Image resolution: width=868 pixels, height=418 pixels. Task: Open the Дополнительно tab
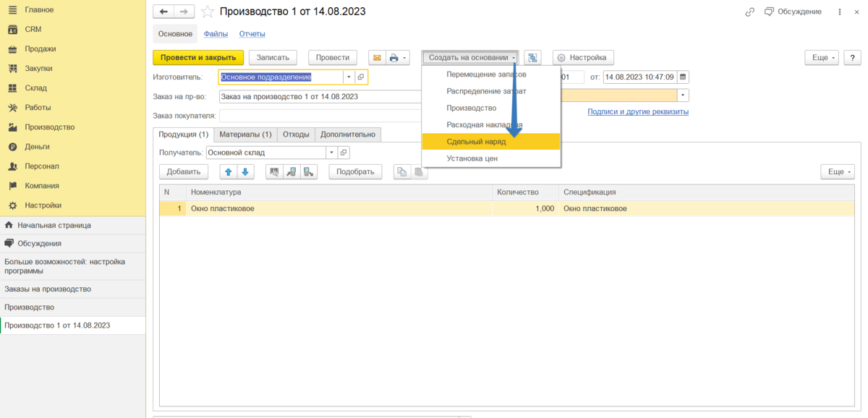(x=348, y=135)
